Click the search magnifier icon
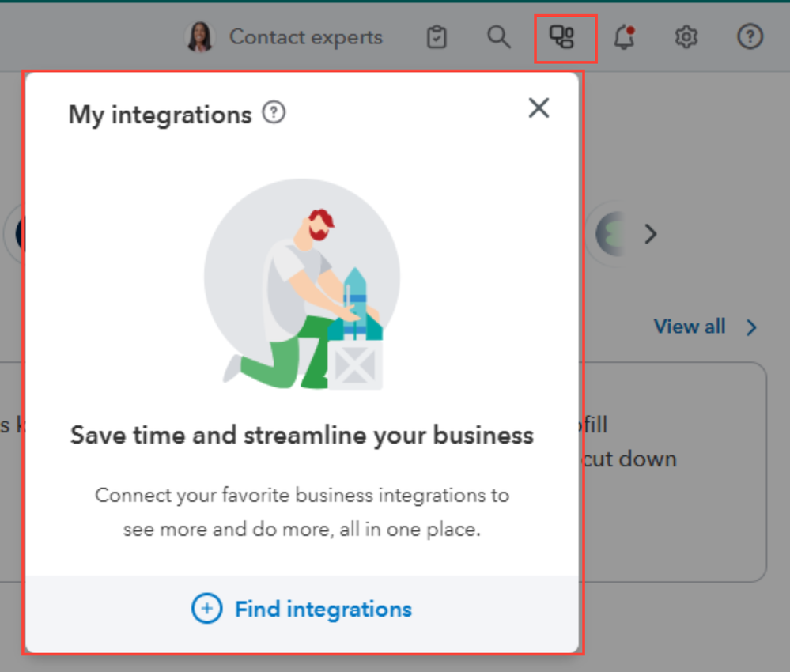Viewport: 790px width, 672px height. (x=498, y=37)
